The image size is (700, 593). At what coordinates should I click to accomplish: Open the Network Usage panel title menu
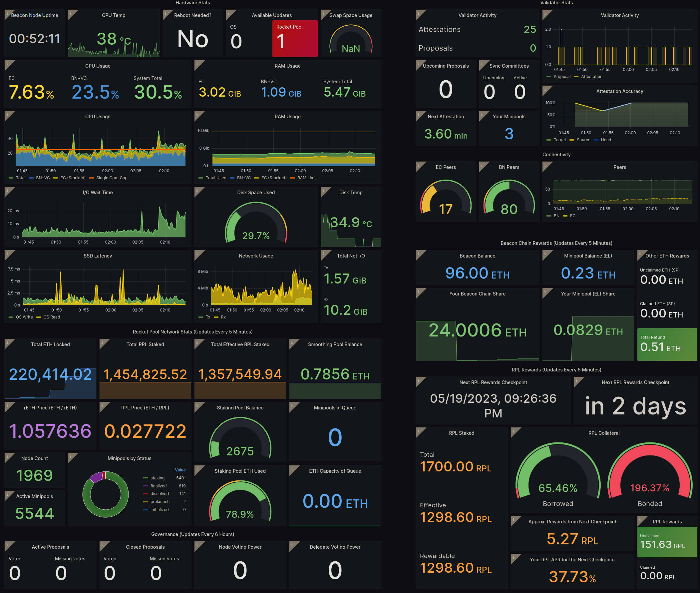coord(256,256)
